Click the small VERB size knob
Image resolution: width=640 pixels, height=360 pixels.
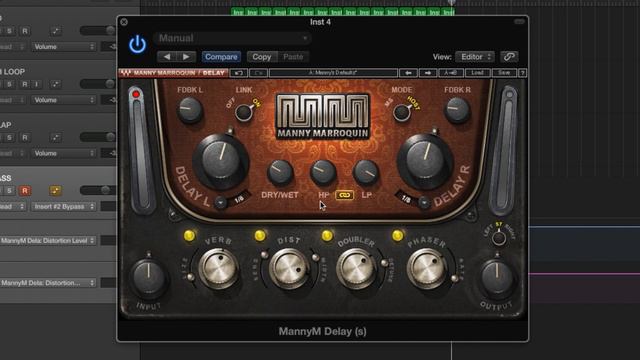click(x=190, y=278)
